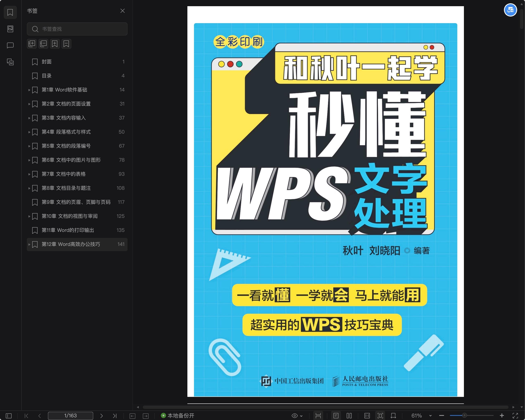Zoom in with the plus button
525x420 pixels.
pos(502,416)
